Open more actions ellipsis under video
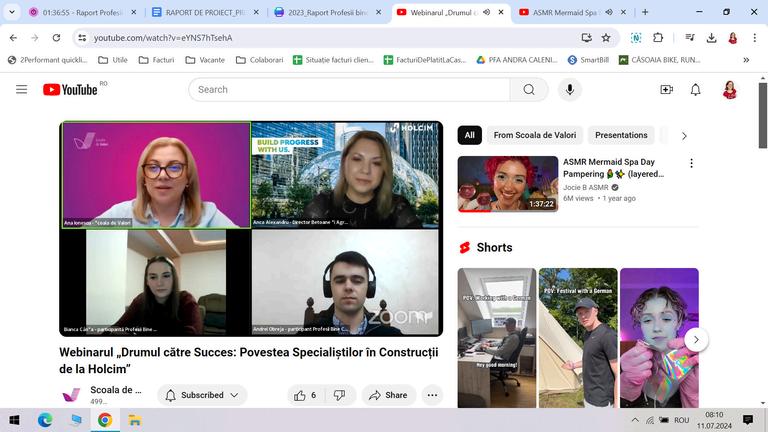768x432 pixels. click(x=432, y=395)
